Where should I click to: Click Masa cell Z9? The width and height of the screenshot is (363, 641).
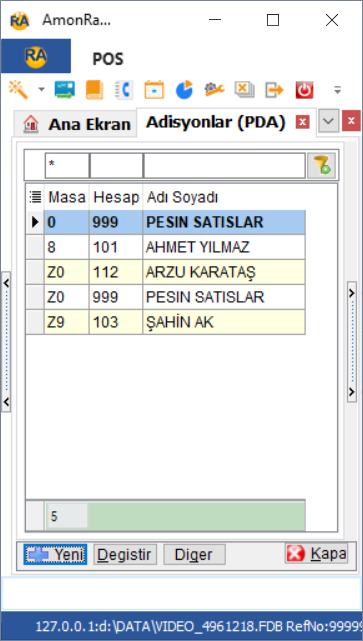click(67, 322)
